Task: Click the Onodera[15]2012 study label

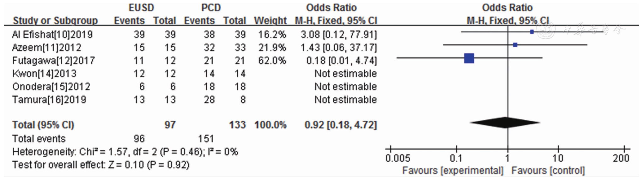Action: point(51,87)
